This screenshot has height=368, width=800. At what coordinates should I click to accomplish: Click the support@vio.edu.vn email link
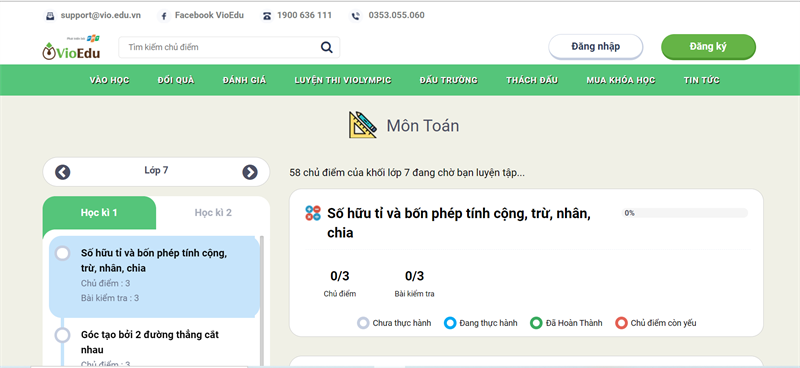tap(101, 15)
